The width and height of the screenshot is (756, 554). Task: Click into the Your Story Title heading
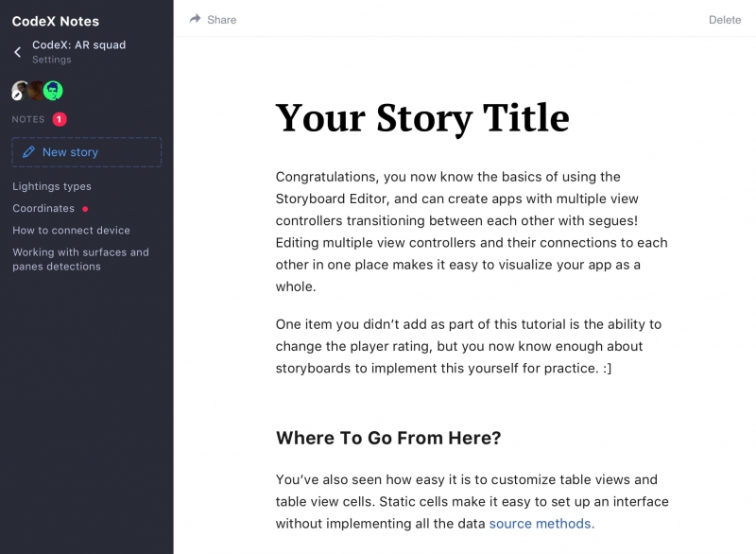[422, 118]
